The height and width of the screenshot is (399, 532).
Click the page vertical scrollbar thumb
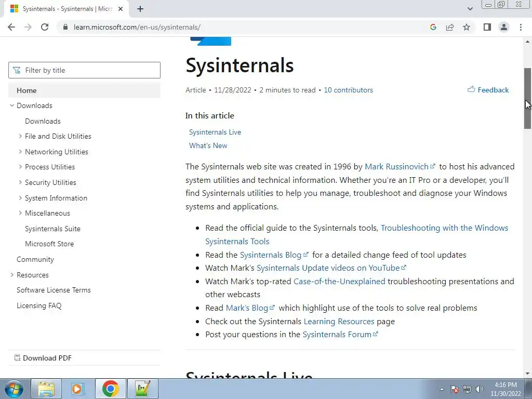coord(527,98)
